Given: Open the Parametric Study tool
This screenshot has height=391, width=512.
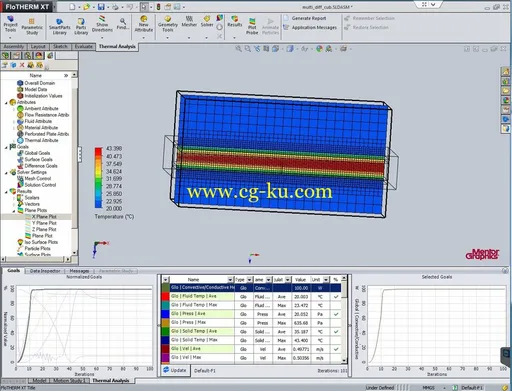Looking at the screenshot, I should [x=32, y=26].
